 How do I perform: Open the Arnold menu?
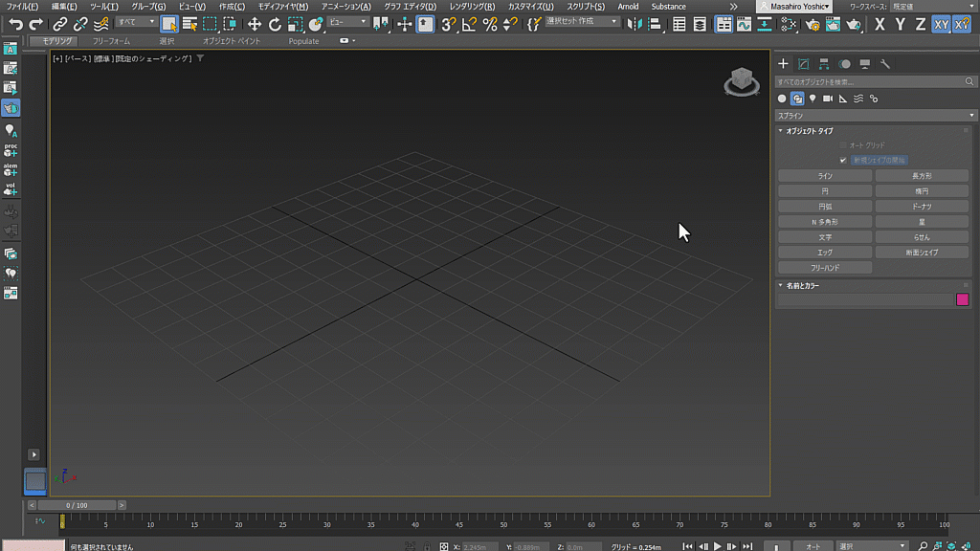pos(628,7)
